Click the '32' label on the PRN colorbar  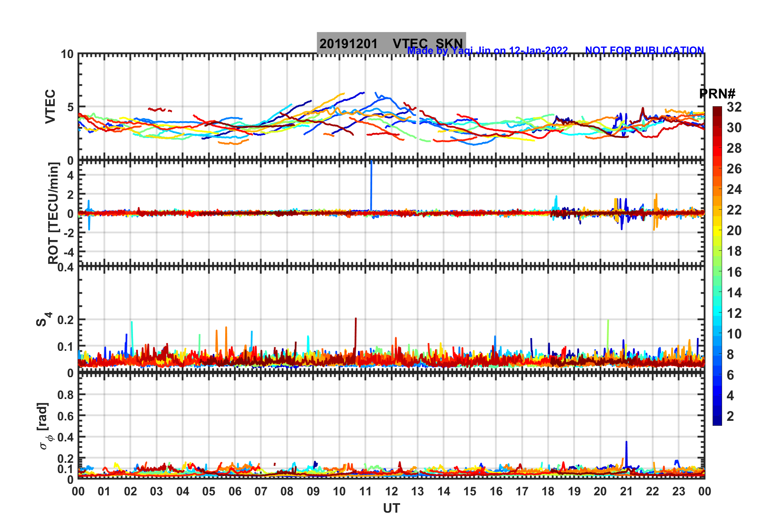click(x=734, y=107)
